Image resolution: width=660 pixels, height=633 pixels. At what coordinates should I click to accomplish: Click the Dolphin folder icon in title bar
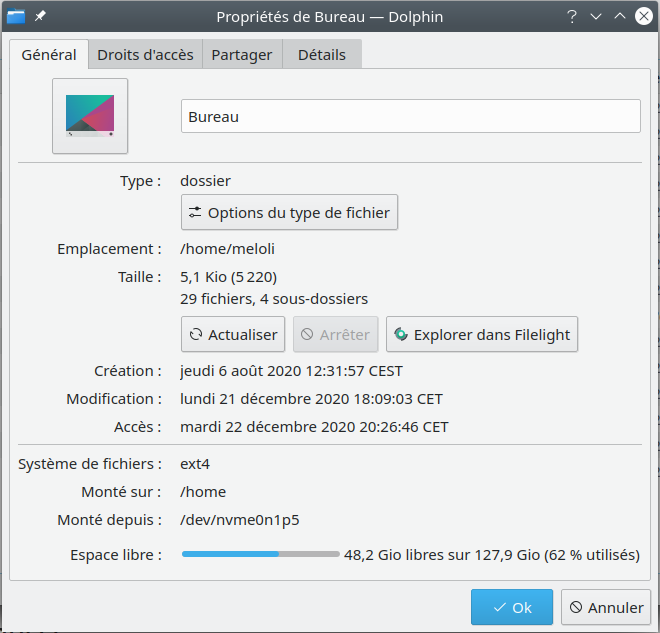point(16,16)
